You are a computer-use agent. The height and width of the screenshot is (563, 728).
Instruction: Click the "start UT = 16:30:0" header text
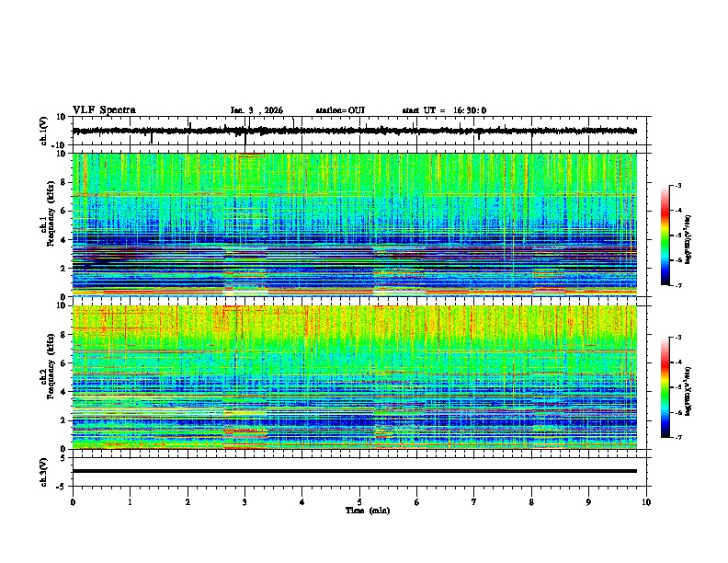click(444, 110)
